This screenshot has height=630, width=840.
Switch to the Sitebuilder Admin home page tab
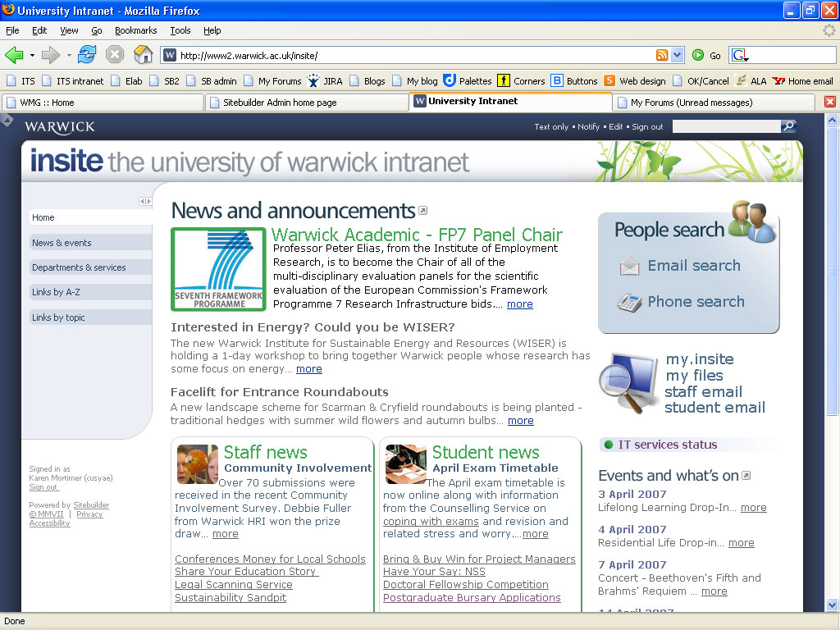point(305,103)
